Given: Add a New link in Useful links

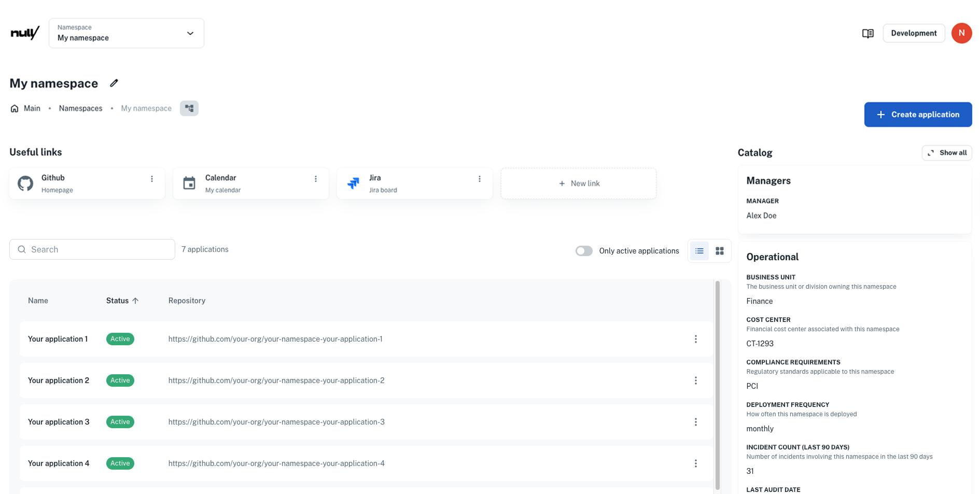Looking at the screenshot, I should (578, 183).
